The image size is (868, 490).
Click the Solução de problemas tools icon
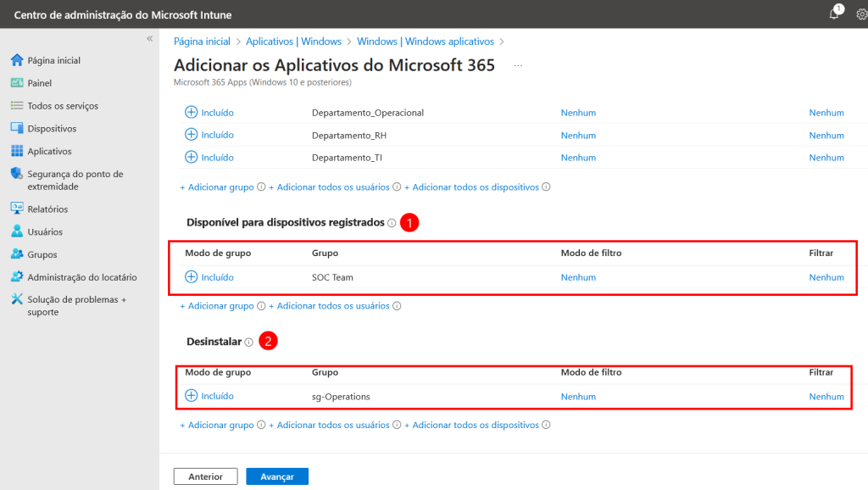[17, 299]
